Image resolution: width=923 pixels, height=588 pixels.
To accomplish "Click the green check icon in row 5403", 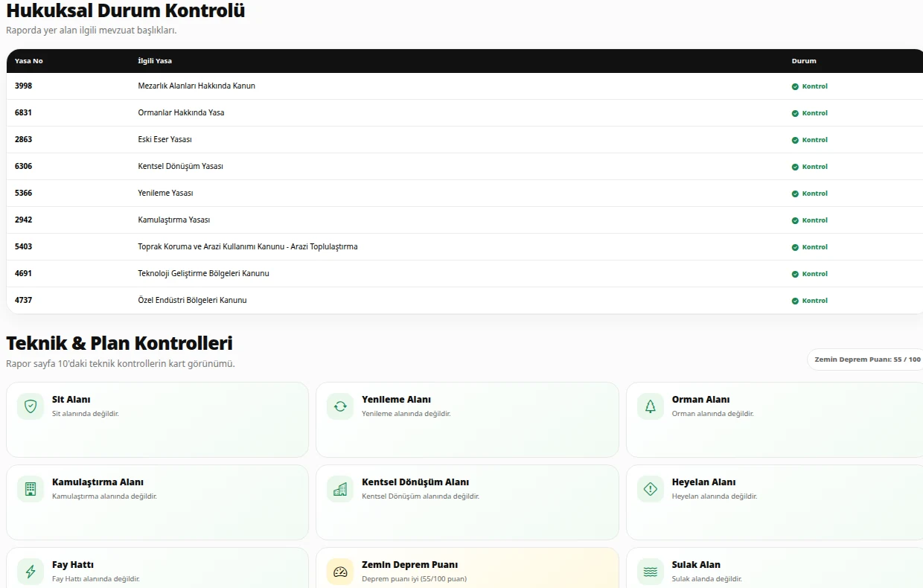I will click(795, 247).
